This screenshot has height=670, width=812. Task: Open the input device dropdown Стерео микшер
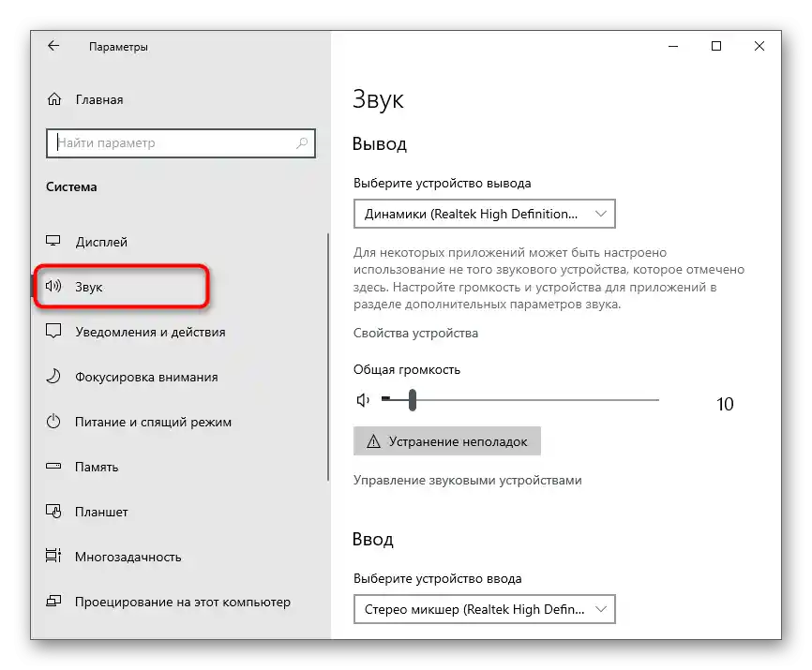click(x=484, y=609)
